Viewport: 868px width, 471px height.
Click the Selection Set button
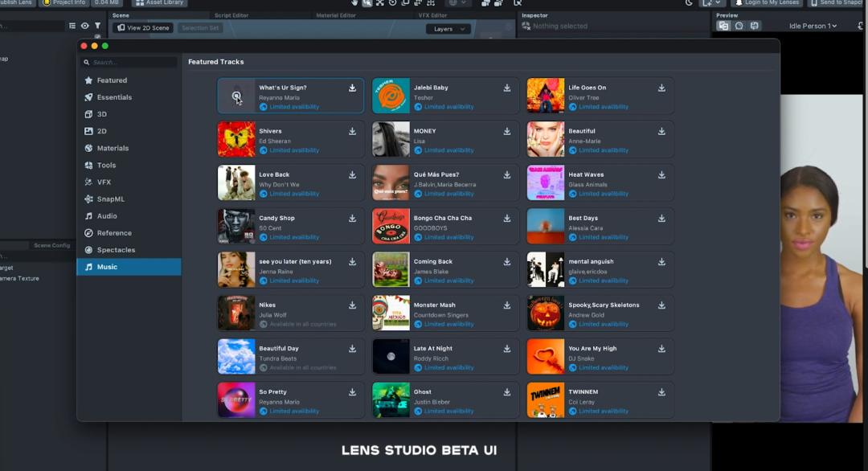point(200,27)
